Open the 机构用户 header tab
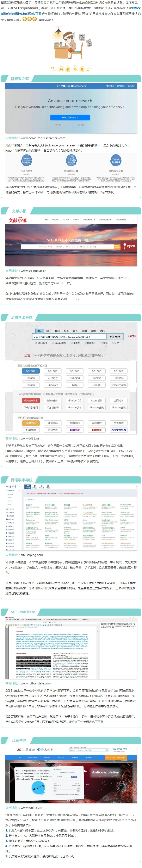This screenshot has width=142, height=868. (131, 86)
